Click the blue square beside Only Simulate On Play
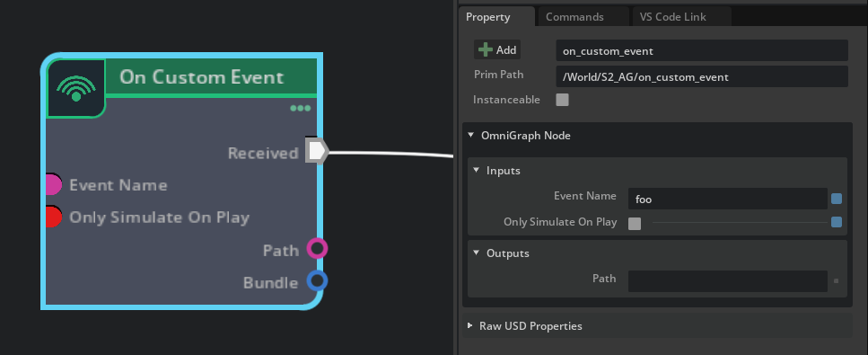Viewport: 868px width, 355px height. point(837,222)
